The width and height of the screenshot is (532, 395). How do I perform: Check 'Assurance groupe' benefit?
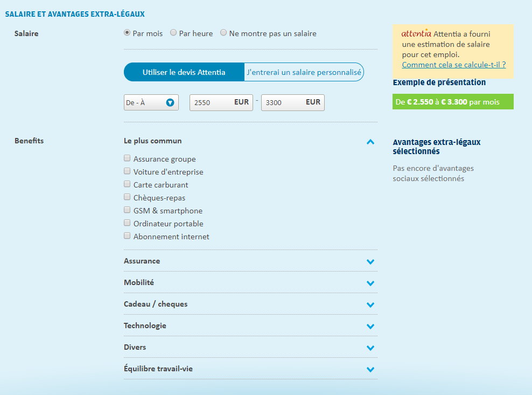[x=127, y=158]
